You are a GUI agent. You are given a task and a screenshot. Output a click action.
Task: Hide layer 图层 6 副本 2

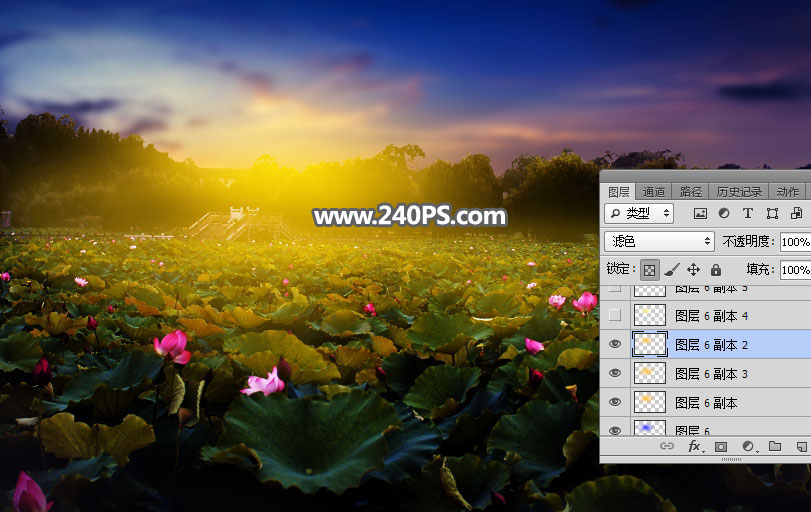click(615, 344)
